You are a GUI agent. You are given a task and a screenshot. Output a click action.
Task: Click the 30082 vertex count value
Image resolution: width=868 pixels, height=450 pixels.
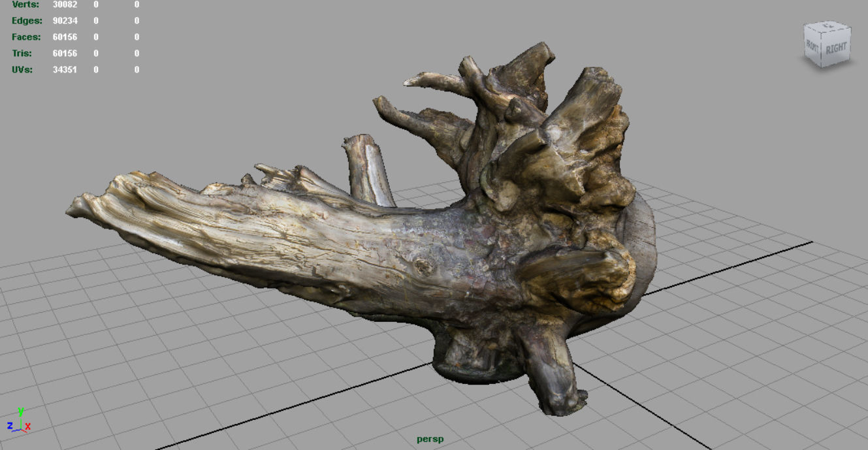tap(65, 5)
